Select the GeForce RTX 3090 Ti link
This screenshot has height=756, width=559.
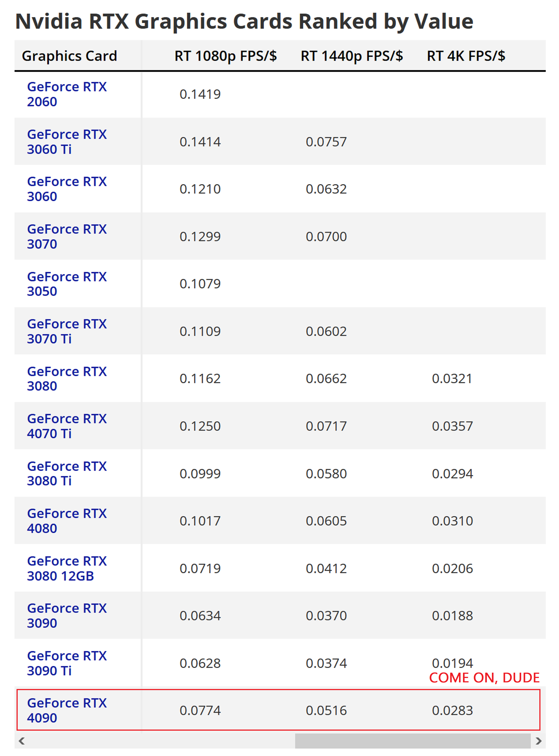click(x=67, y=663)
